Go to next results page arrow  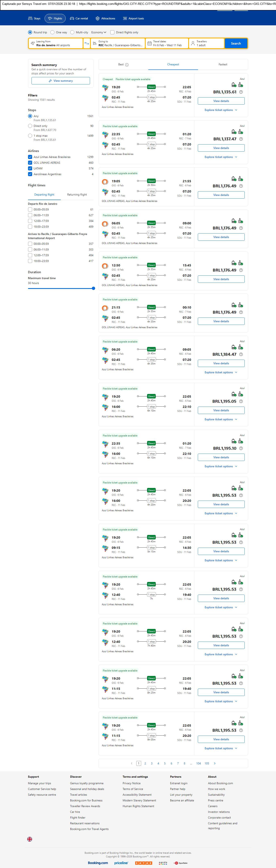click(215, 763)
